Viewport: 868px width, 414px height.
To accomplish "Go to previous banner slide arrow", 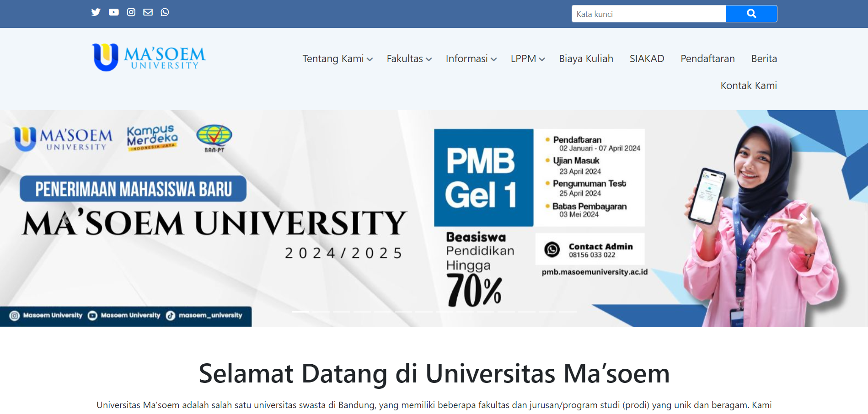I will click(65, 218).
